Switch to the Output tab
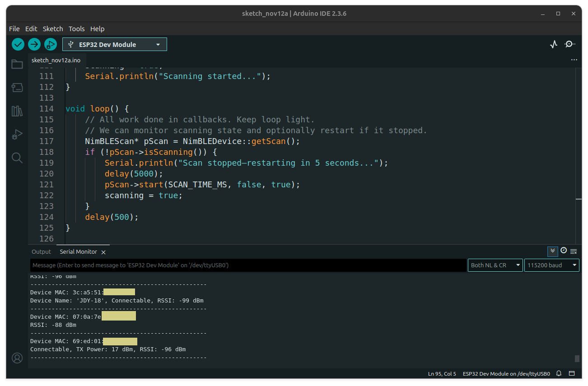The width and height of the screenshot is (588, 386). [41, 252]
